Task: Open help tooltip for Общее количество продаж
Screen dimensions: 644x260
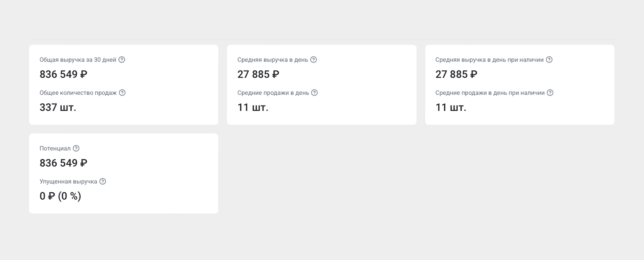Action: pos(122,93)
